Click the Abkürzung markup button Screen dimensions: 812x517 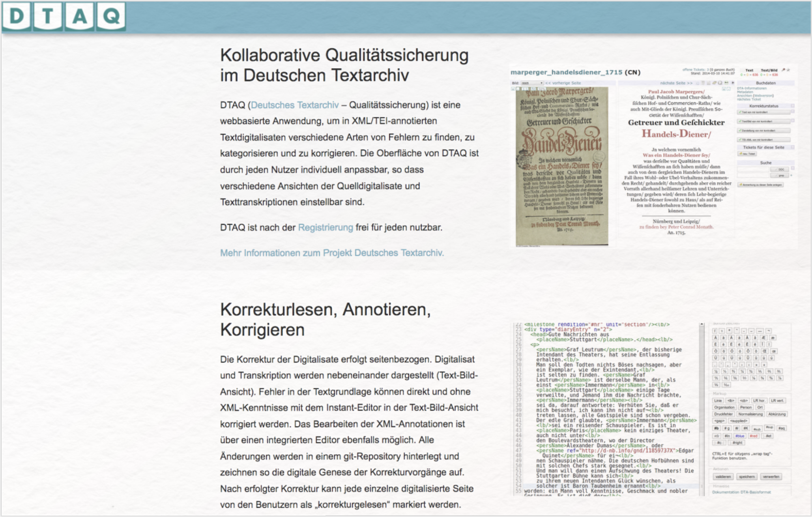[x=777, y=414]
